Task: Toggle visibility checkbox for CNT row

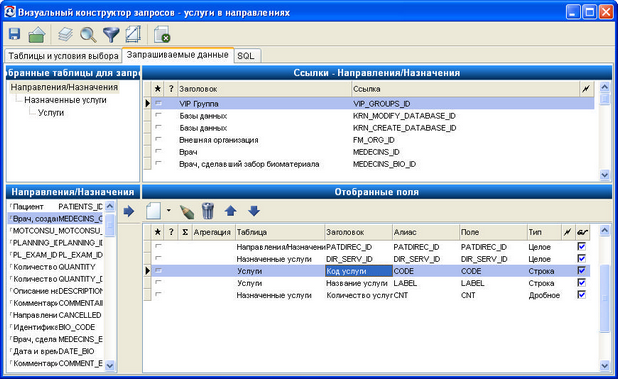Action: (581, 295)
